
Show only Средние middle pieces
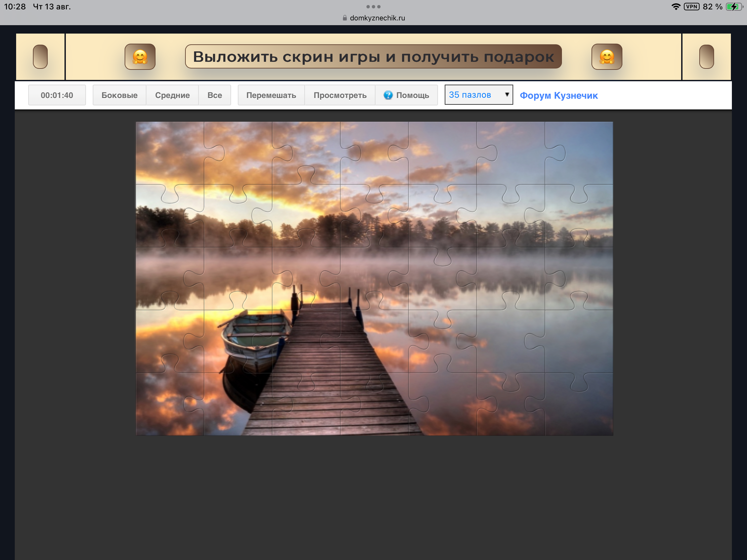(172, 95)
